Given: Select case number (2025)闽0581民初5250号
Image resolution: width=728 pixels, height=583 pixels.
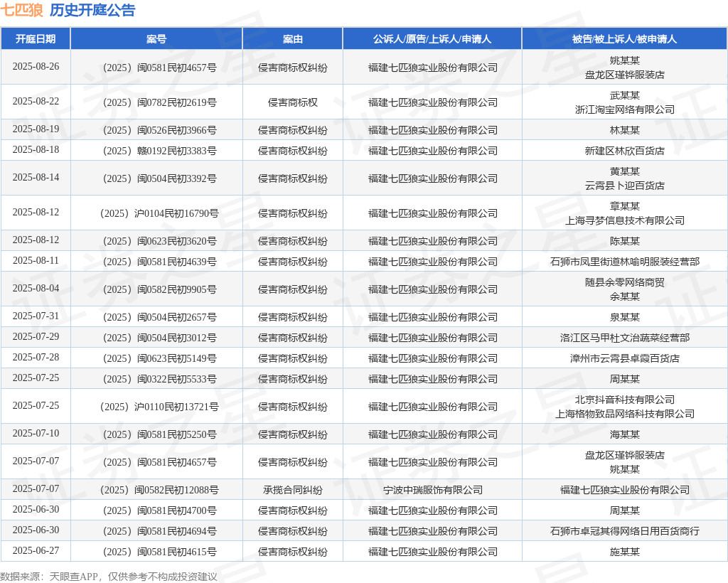Looking at the screenshot, I should tap(159, 435).
